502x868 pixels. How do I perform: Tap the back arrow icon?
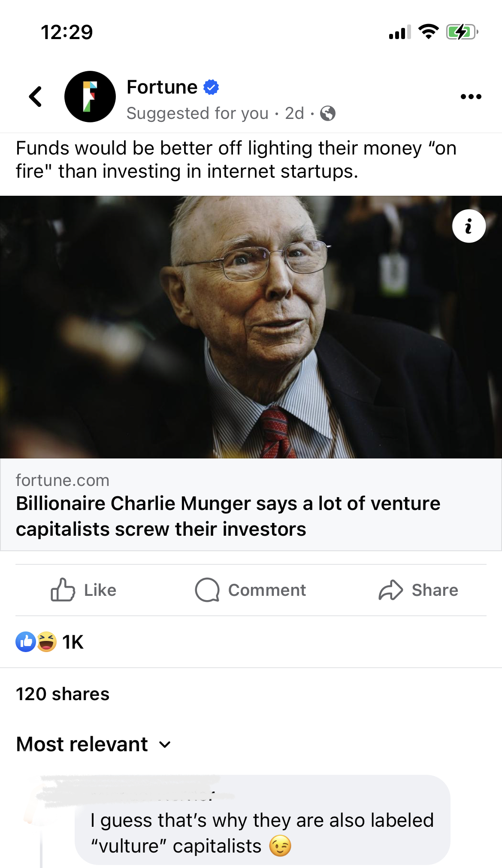tap(36, 97)
